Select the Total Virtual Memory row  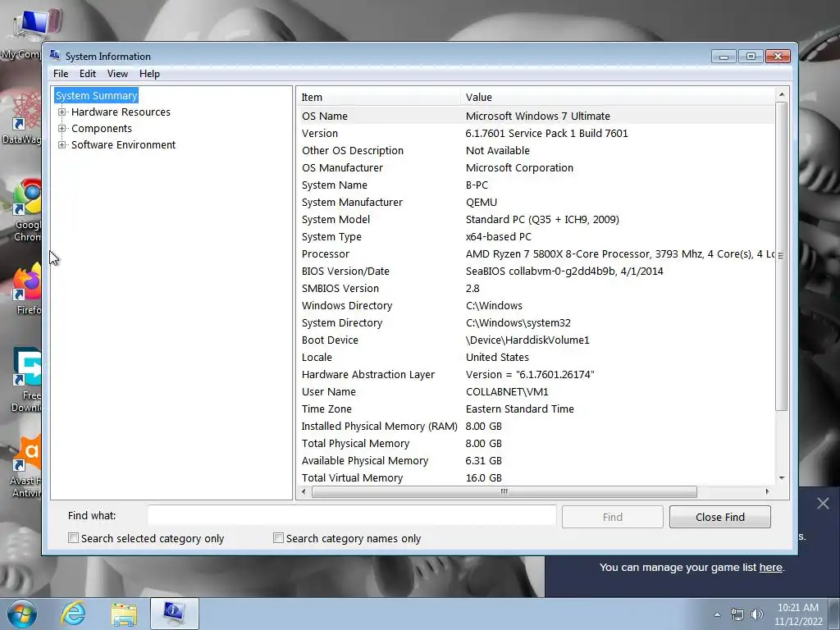[x=536, y=478]
